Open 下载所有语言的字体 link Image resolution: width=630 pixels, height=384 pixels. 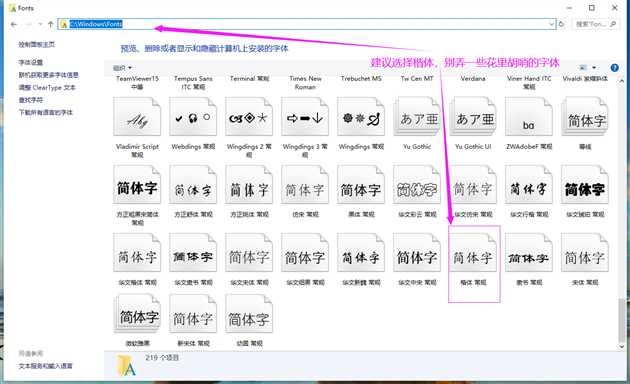click(45, 112)
